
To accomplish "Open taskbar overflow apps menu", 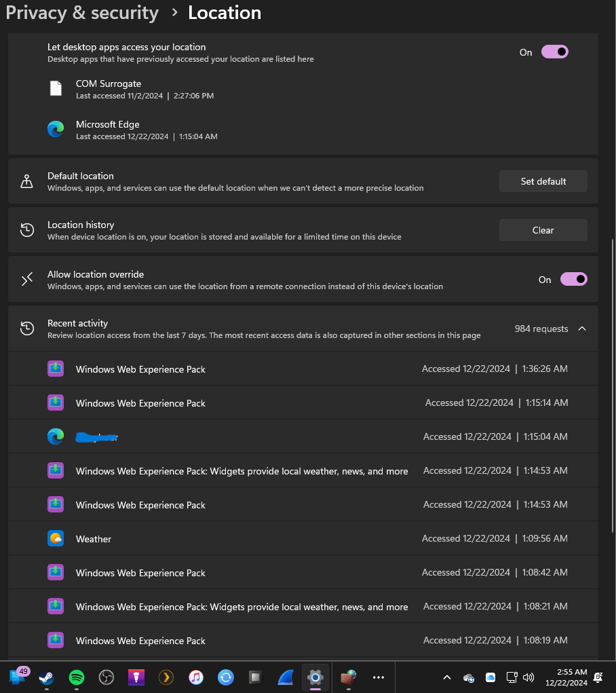I will (379, 677).
